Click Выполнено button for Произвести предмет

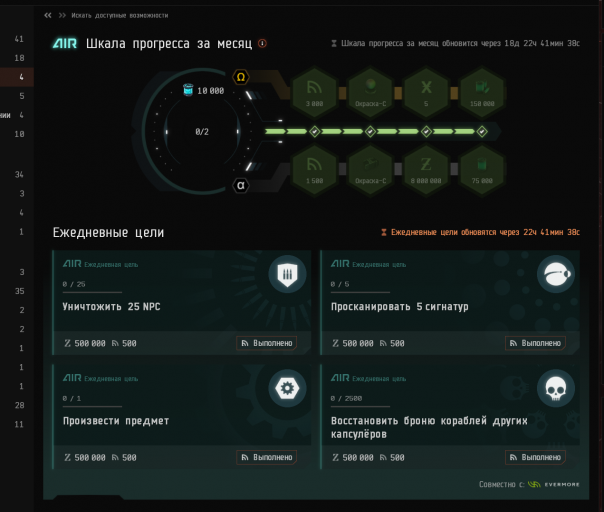(x=267, y=457)
